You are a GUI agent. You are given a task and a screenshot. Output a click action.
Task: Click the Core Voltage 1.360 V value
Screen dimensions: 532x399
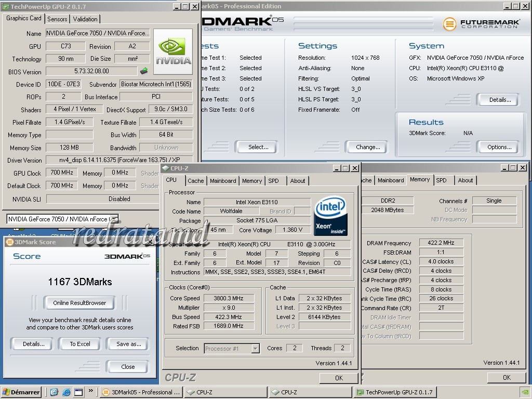point(292,230)
